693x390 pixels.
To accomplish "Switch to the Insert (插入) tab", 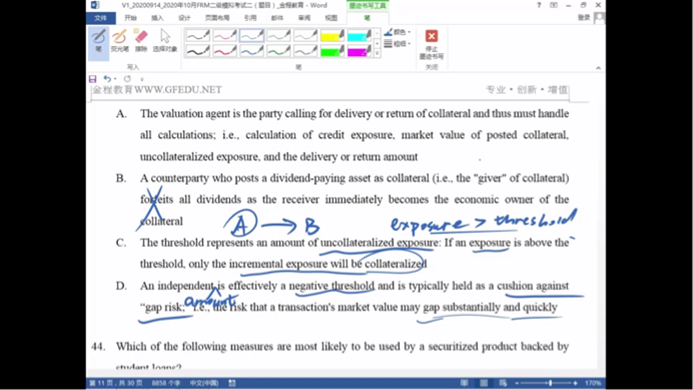I will [157, 18].
